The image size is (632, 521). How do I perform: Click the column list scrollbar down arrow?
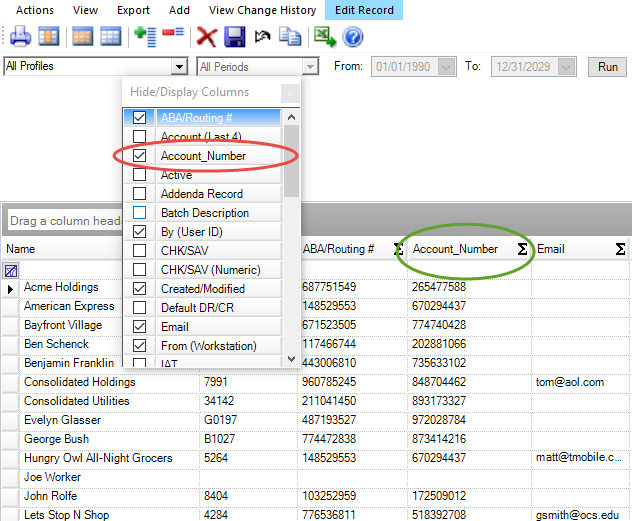(291, 359)
